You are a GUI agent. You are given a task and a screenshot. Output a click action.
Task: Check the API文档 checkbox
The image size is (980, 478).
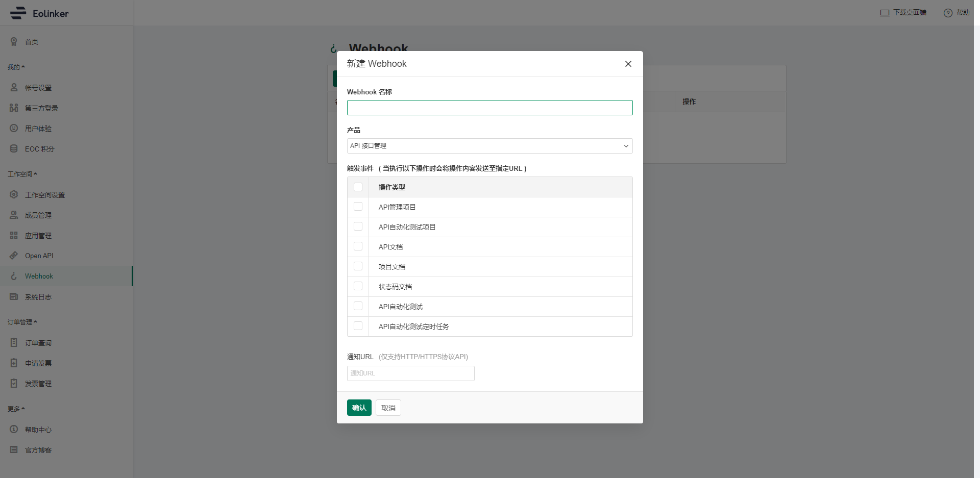click(358, 246)
